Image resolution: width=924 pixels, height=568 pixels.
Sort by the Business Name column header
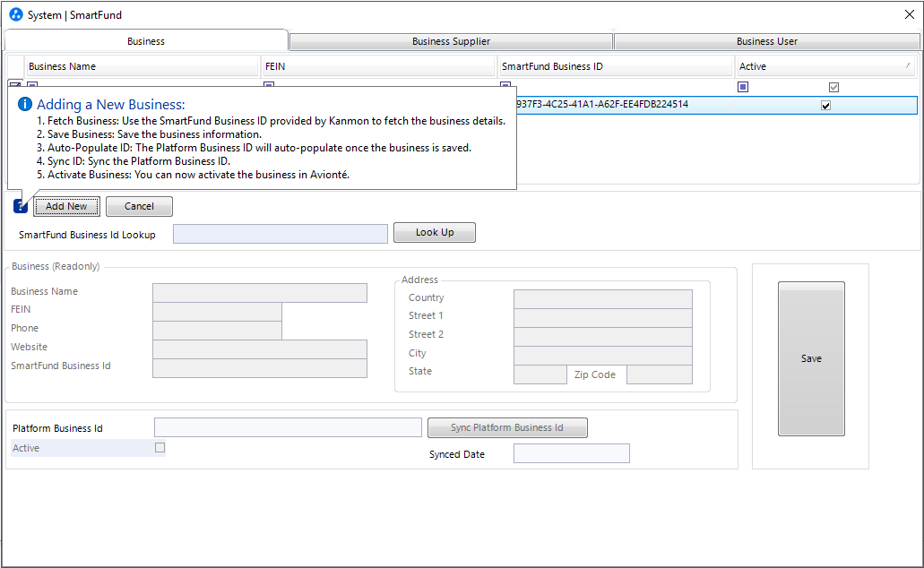[142, 66]
